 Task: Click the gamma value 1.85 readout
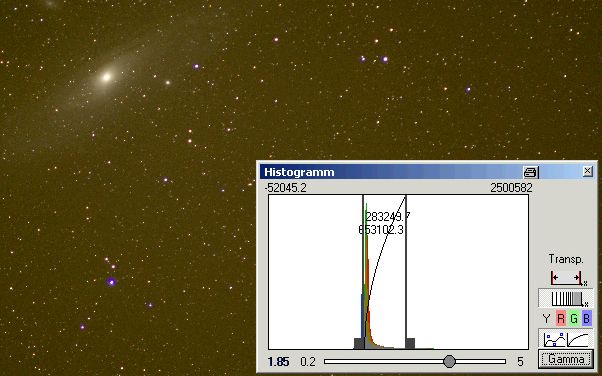click(x=278, y=362)
